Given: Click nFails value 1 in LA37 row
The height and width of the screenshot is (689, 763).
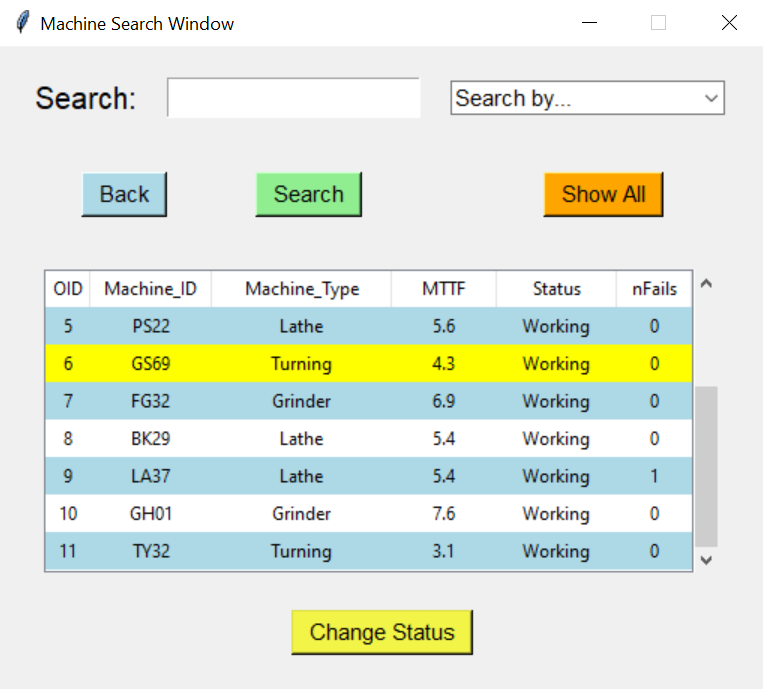Looking at the screenshot, I should tap(654, 476).
